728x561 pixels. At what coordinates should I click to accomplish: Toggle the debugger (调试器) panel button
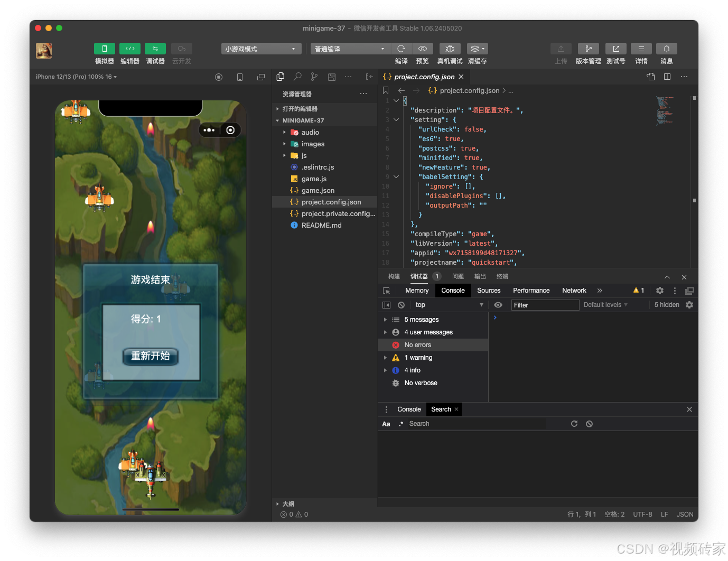pyautogui.click(x=155, y=49)
